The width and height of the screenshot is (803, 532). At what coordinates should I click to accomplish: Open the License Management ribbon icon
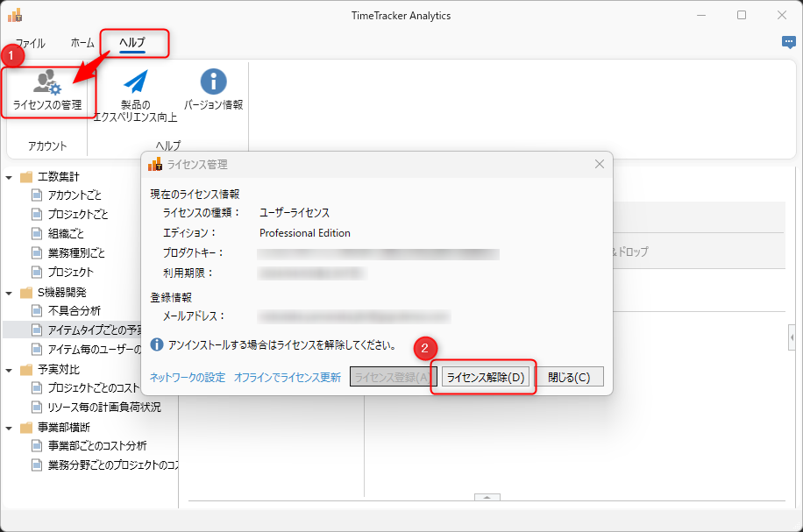click(x=47, y=89)
